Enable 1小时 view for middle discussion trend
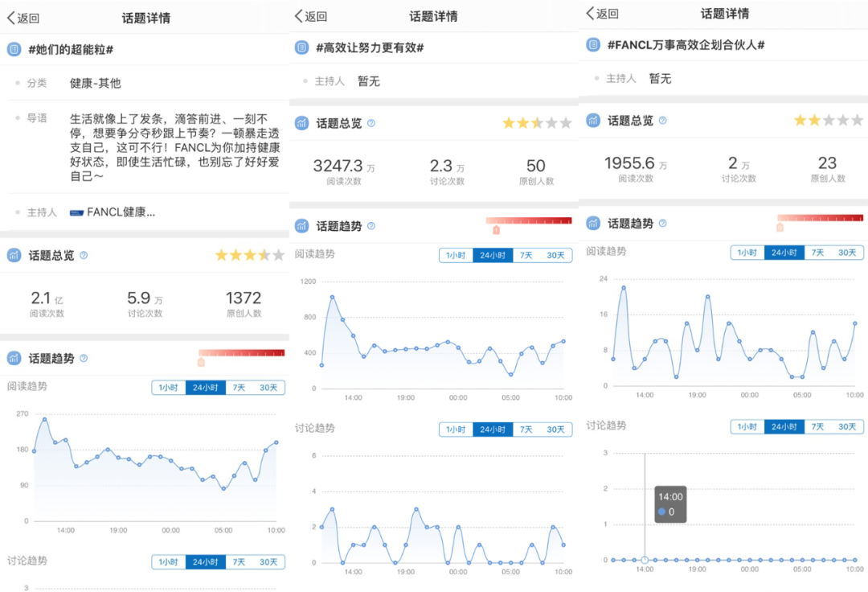The image size is (868, 592). point(456,429)
